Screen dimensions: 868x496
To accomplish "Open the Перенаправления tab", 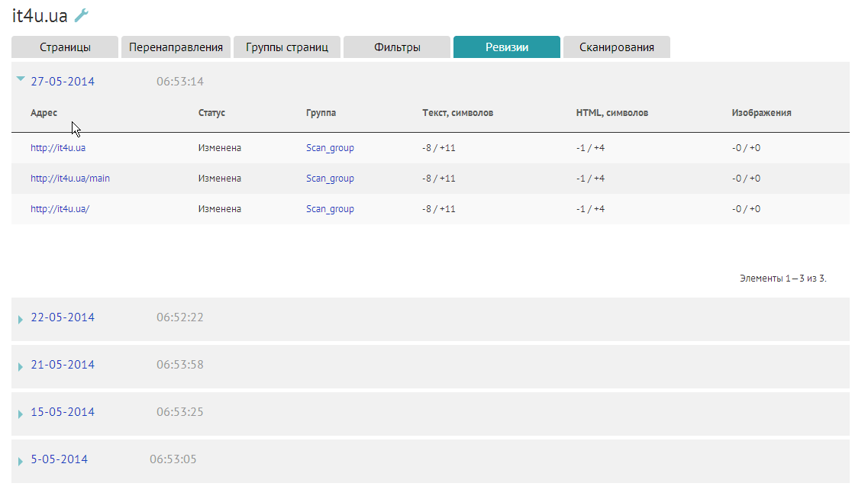I will 176,47.
